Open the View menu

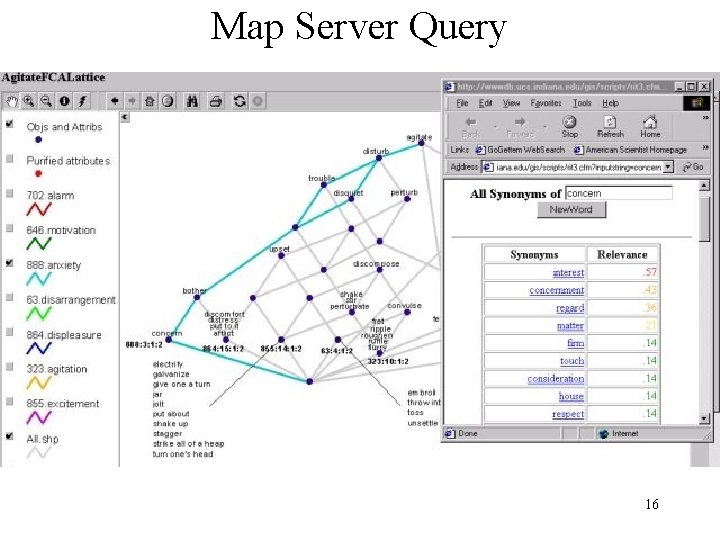click(x=511, y=103)
